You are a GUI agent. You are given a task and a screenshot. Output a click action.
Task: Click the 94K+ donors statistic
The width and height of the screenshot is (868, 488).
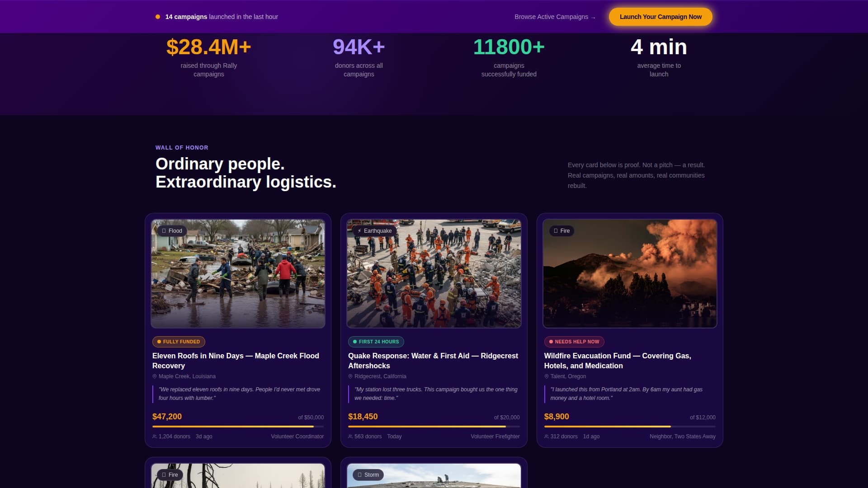click(x=359, y=47)
